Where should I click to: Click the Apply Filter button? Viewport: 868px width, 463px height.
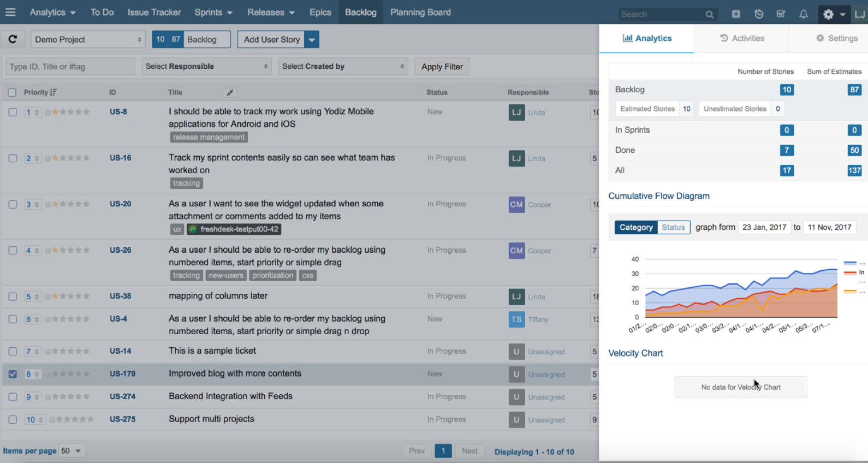(x=442, y=67)
